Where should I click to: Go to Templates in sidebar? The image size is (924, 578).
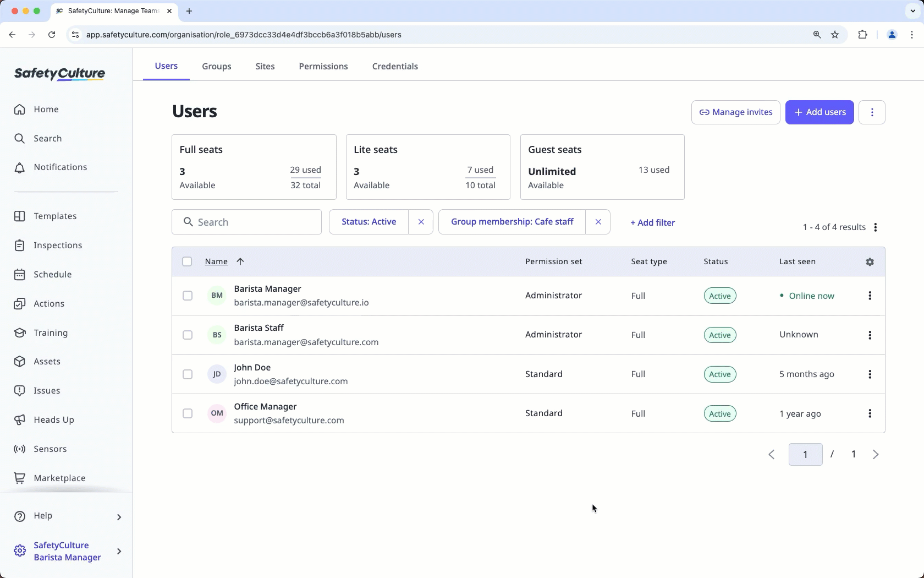point(45,216)
